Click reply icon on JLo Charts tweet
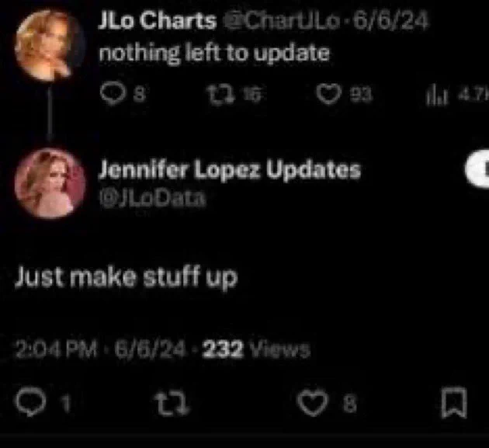 coord(113,94)
